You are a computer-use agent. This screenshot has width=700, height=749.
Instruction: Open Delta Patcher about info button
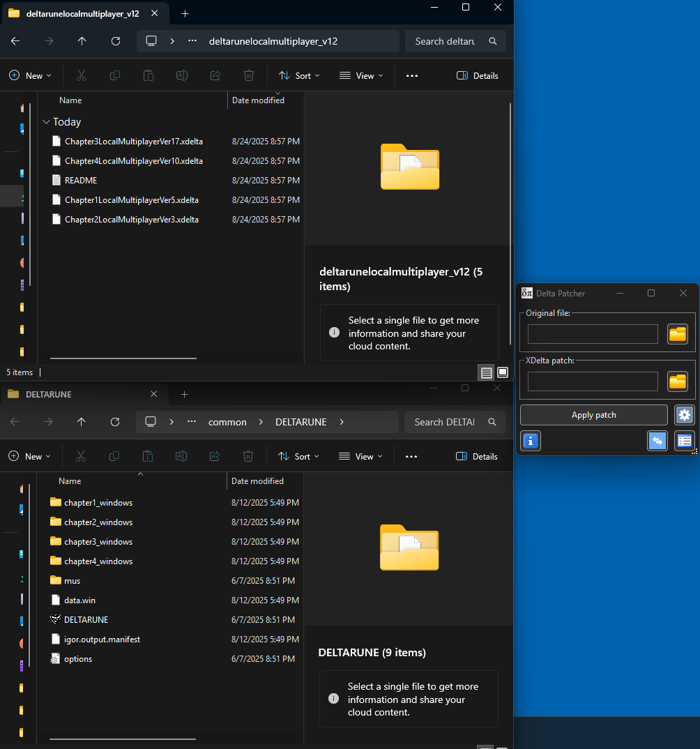click(x=531, y=441)
